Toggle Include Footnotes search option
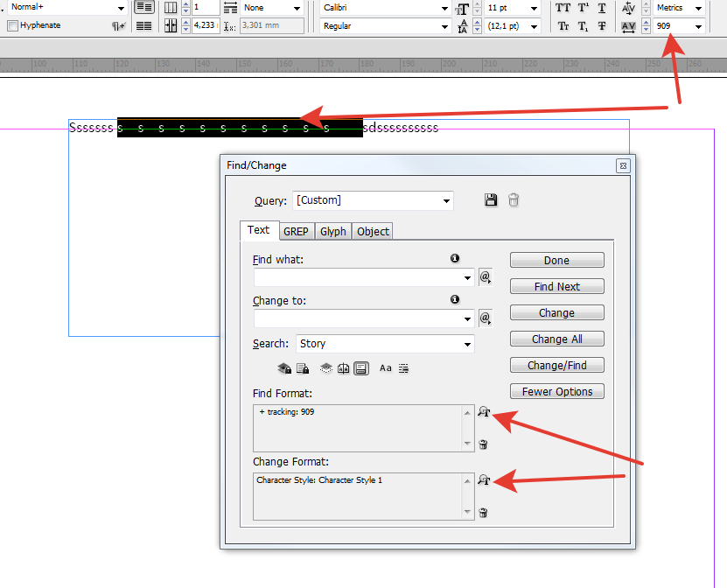The width and height of the screenshot is (727, 588). (361, 368)
